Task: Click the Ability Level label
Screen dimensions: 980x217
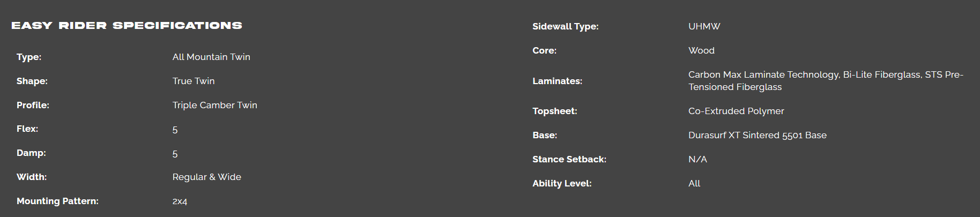Action: (x=562, y=183)
